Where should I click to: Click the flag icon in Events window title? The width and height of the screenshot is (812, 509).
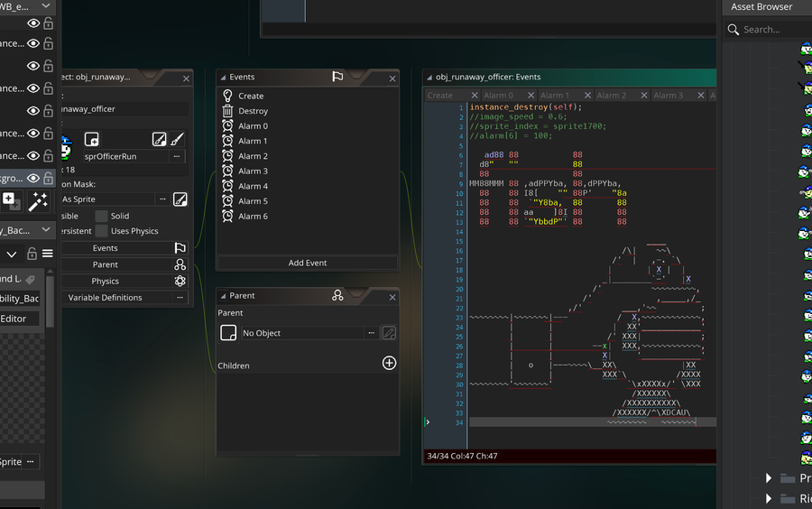337,77
